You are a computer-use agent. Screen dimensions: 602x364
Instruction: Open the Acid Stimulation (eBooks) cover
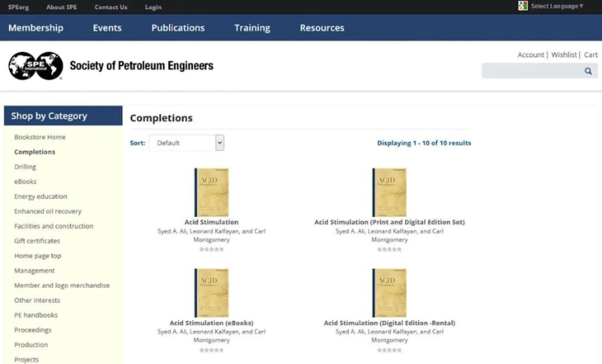pos(212,293)
